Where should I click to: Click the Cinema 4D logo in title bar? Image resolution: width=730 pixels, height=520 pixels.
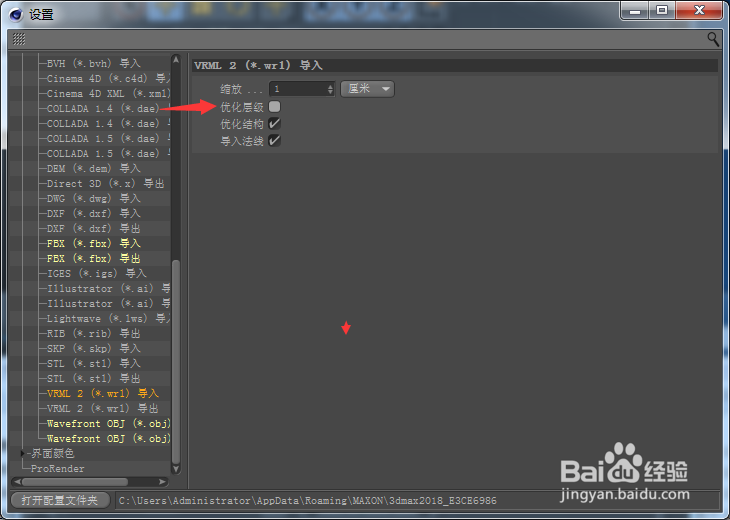pyautogui.click(x=16, y=14)
